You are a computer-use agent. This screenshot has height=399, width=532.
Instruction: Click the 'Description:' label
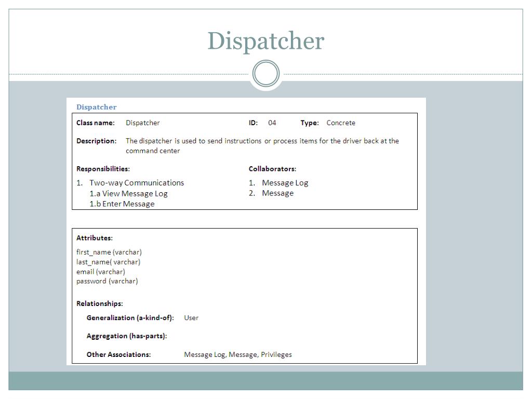pyautogui.click(x=96, y=141)
